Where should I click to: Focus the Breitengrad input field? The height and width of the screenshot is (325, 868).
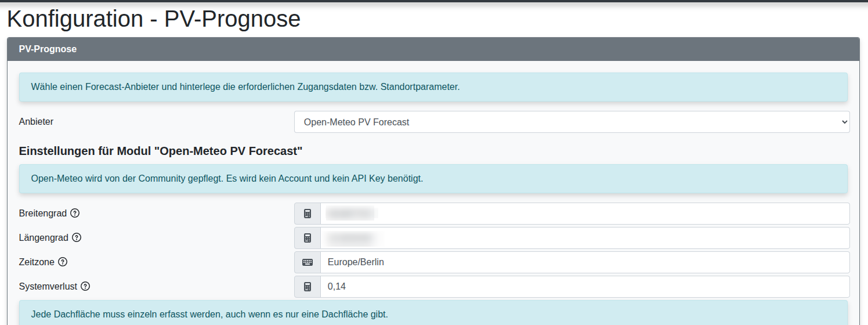point(585,214)
